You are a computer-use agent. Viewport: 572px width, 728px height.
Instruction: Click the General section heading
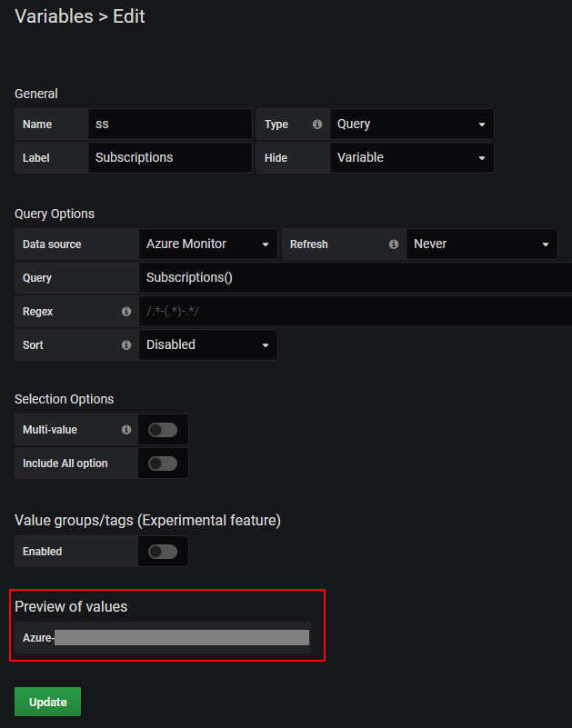(x=36, y=94)
